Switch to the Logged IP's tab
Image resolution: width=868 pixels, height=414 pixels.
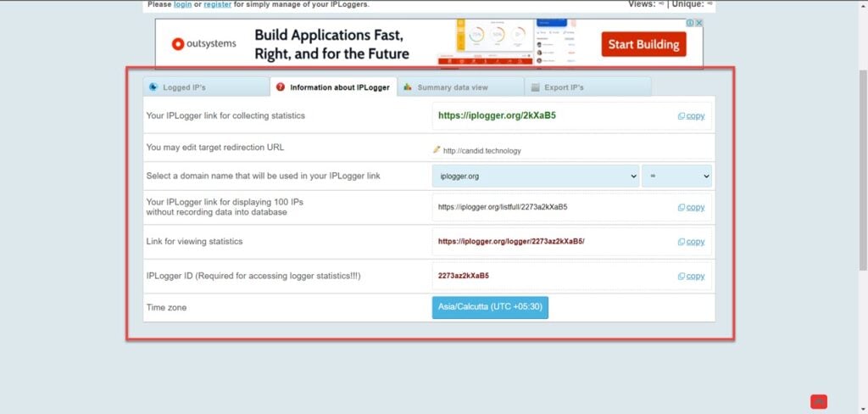(206, 87)
